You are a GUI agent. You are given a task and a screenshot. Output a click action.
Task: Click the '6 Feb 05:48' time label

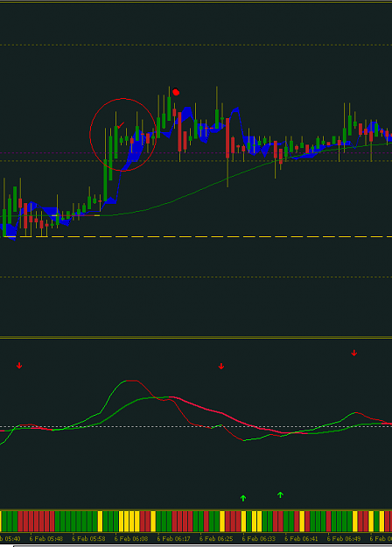[46, 538]
